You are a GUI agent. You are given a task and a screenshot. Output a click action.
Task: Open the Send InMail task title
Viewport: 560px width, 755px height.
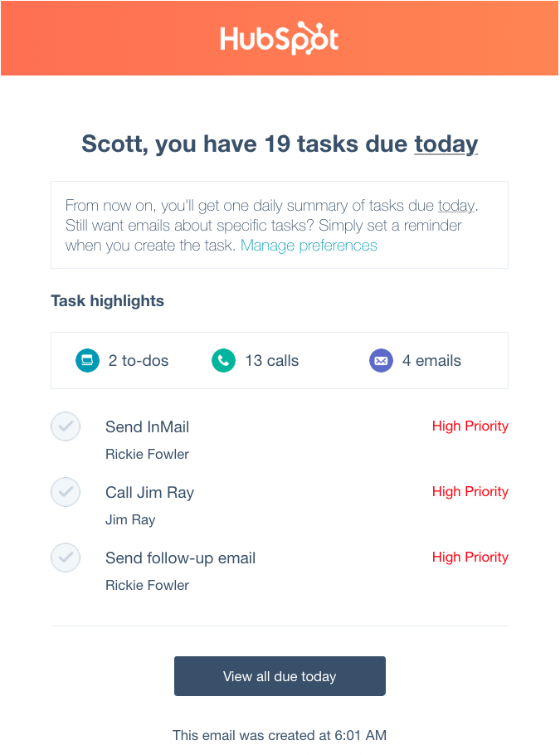click(147, 427)
